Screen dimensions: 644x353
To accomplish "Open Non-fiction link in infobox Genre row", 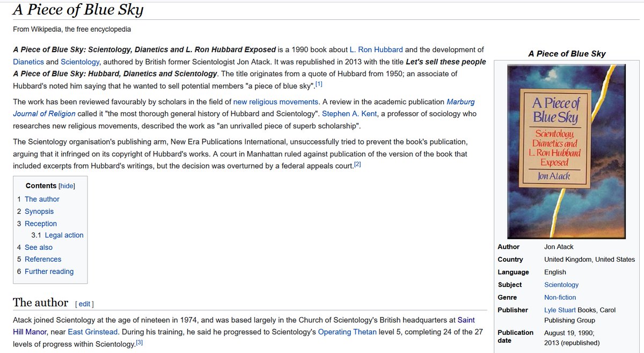I will click(560, 297).
